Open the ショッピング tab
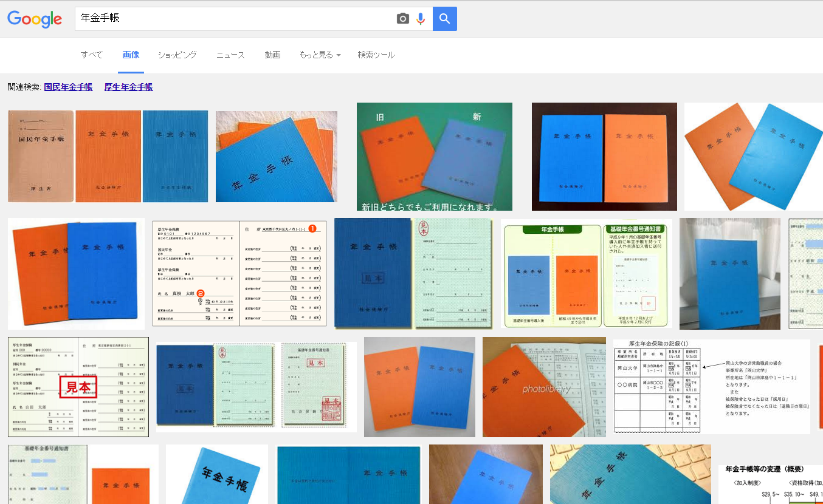 [177, 55]
